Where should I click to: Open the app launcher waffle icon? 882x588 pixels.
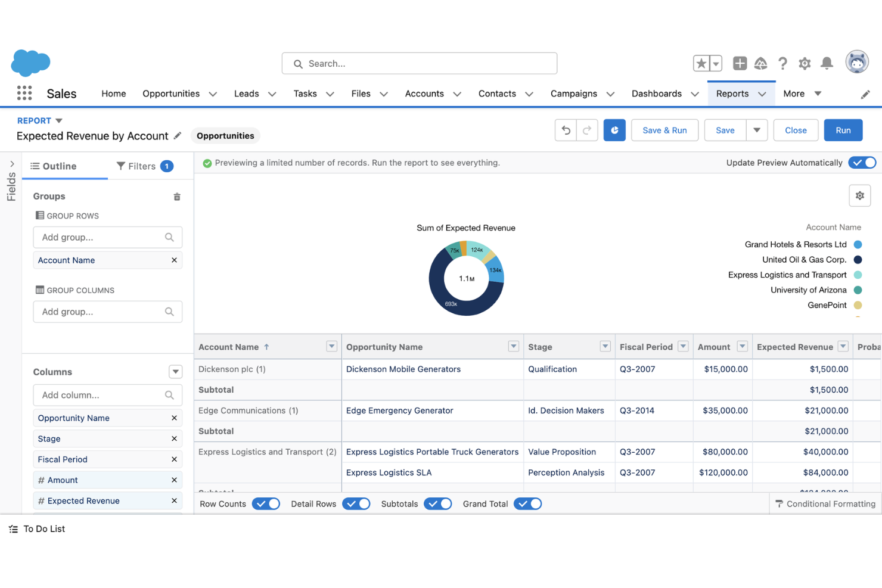click(x=24, y=93)
